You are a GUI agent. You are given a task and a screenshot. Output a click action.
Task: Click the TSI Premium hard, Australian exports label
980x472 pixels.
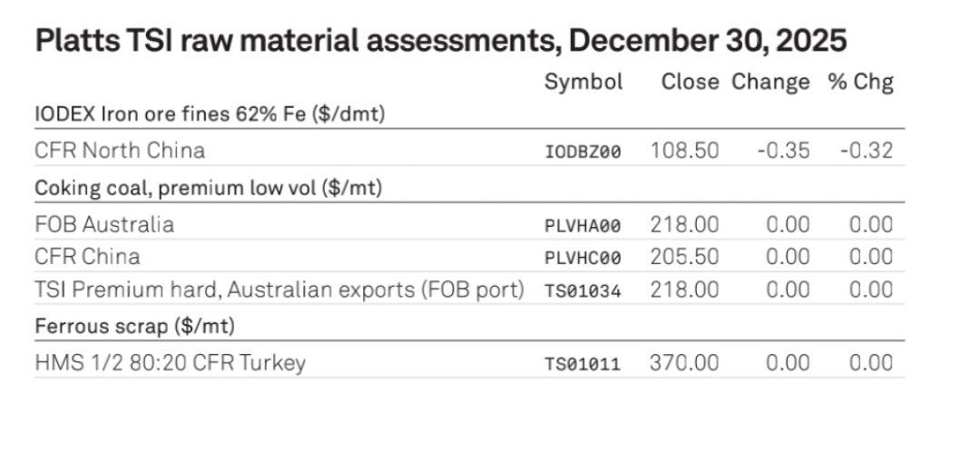point(279,290)
